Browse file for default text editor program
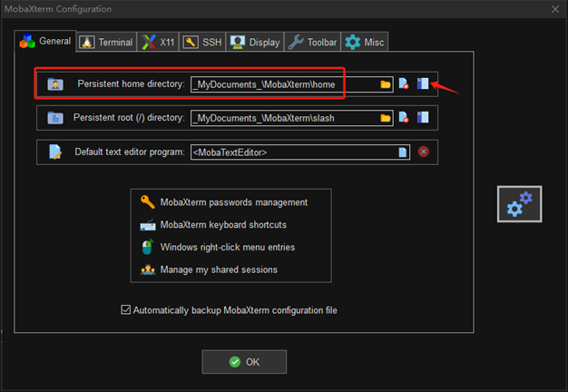The width and height of the screenshot is (568, 392). click(x=403, y=152)
